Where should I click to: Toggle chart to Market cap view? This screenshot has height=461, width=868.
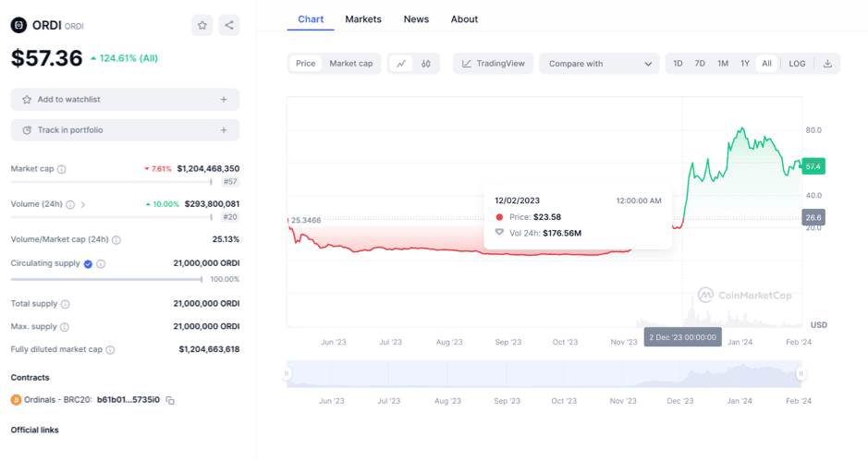pos(351,64)
